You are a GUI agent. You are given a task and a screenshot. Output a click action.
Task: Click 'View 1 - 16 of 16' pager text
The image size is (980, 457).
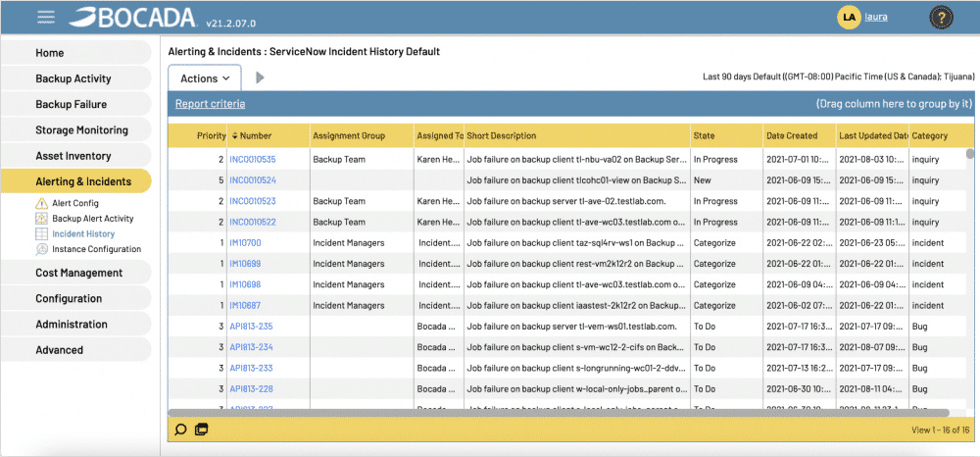[x=941, y=431]
